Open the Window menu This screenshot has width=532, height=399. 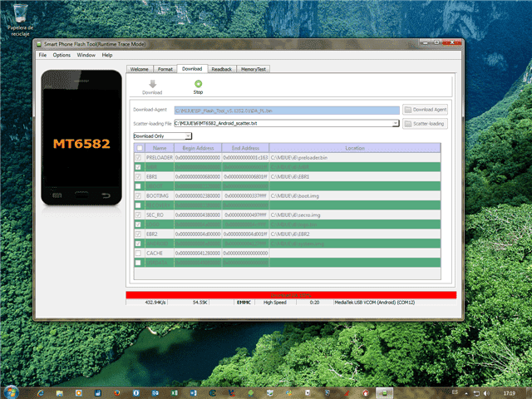click(x=86, y=55)
